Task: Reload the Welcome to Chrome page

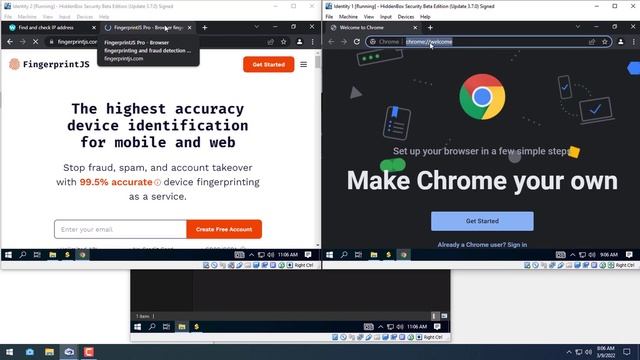Action: 357,42
